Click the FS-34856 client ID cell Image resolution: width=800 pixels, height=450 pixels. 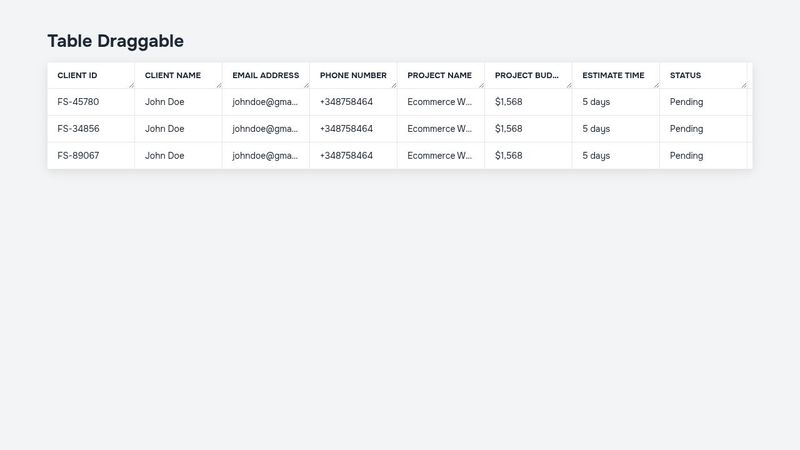tap(78, 129)
